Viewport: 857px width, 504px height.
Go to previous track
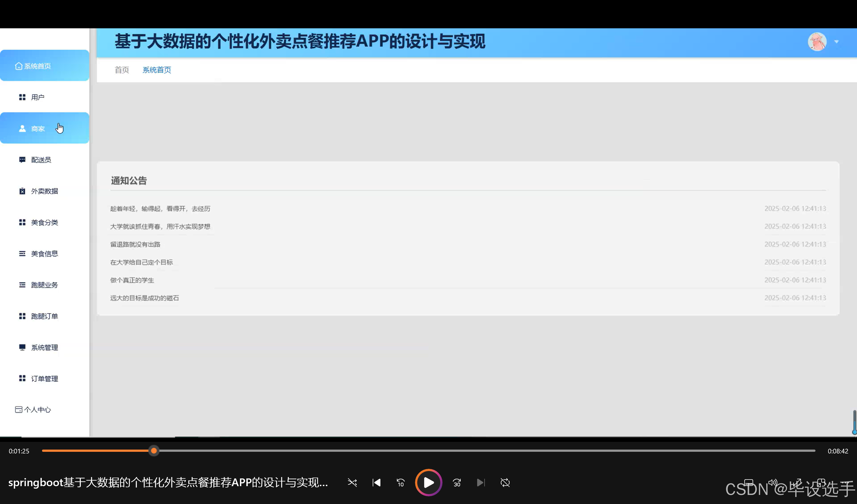377,482
